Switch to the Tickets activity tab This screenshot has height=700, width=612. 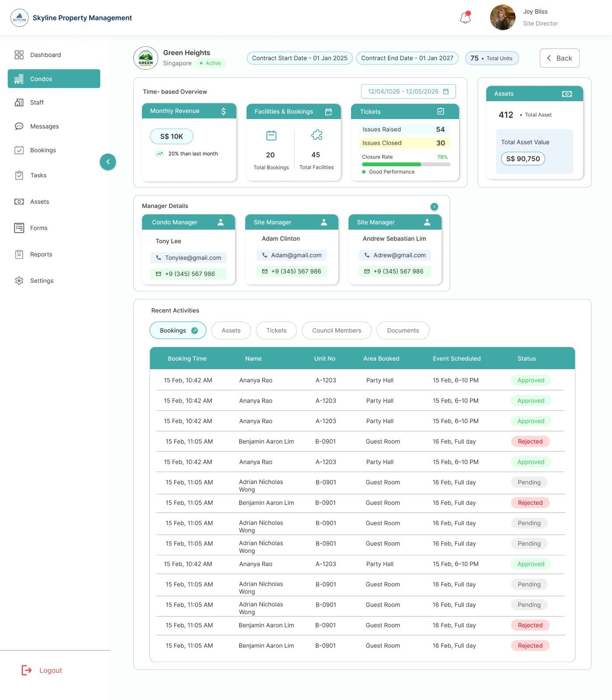[x=276, y=330]
